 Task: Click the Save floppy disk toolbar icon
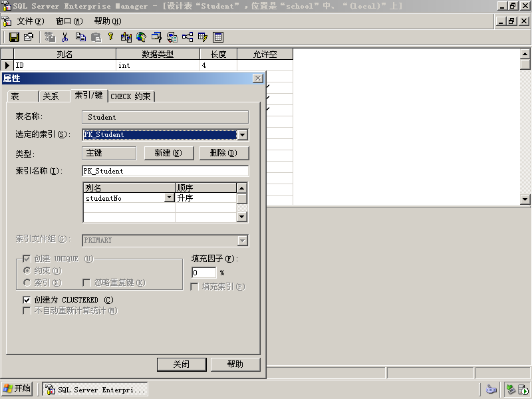coord(14,37)
